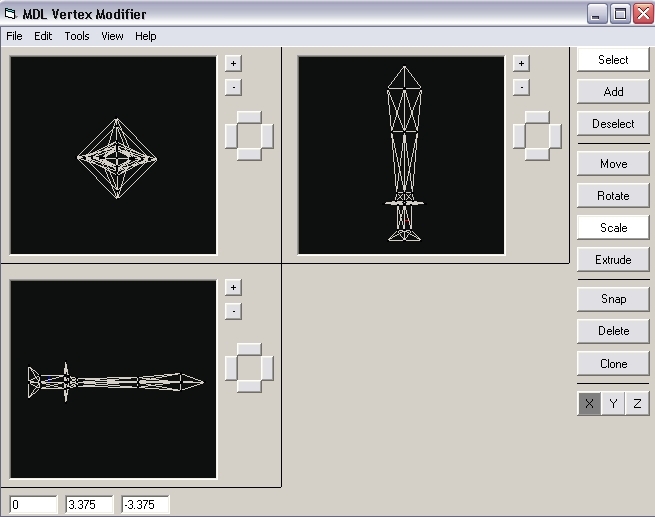
Task: Pan up in the top-left viewport
Action: (249, 117)
